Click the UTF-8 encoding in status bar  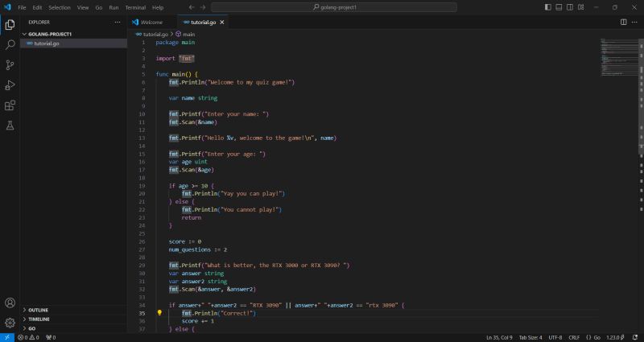[x=555, y=337]
